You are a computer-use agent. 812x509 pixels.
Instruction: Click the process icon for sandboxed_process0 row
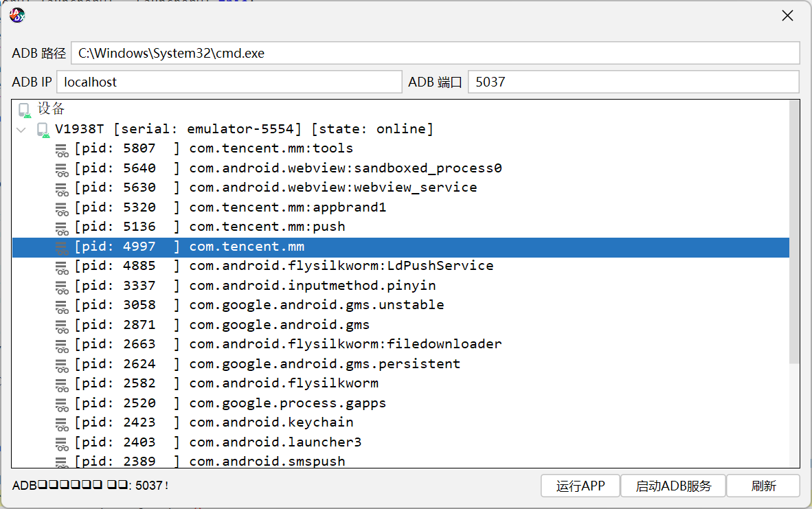pos(62,169)
